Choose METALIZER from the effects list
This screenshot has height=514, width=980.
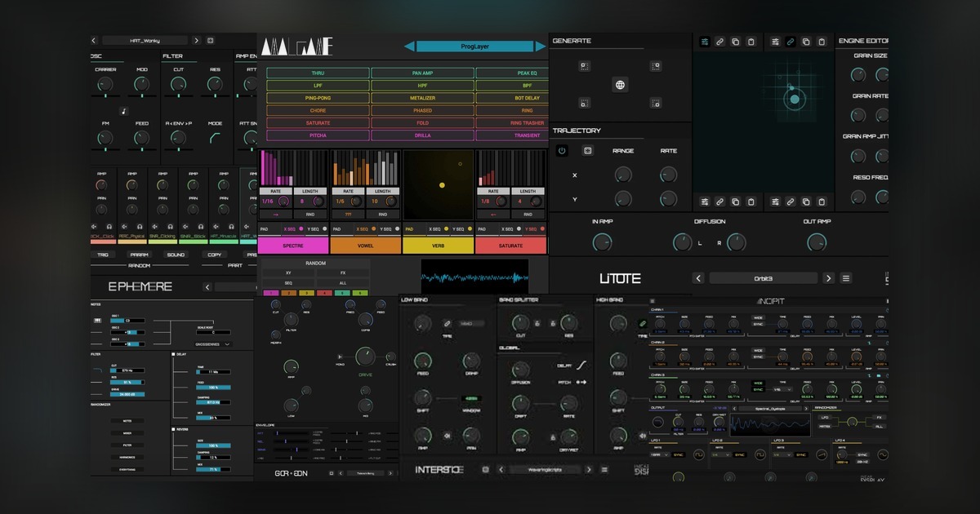click(422, 98)
